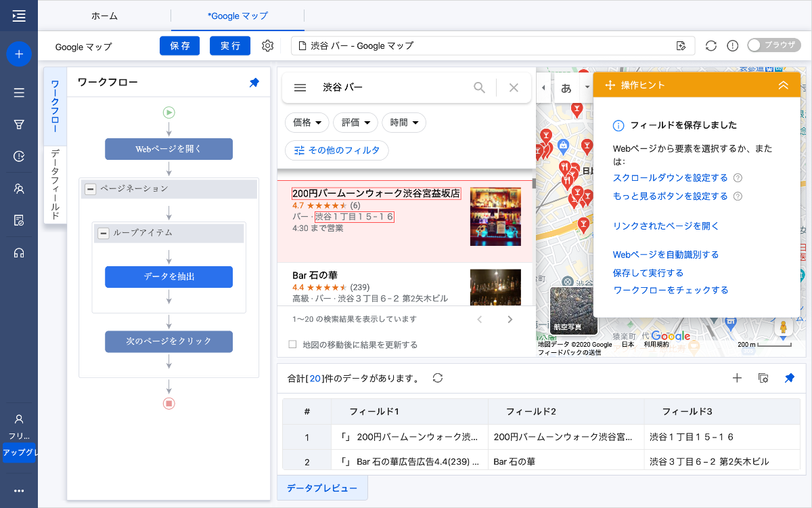This screenshot has width=812, height=508.
Task: Click the Street View pegman icon
Action: 784,327
